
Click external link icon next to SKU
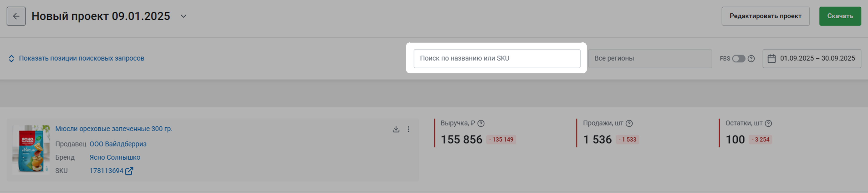coord(129,171)
